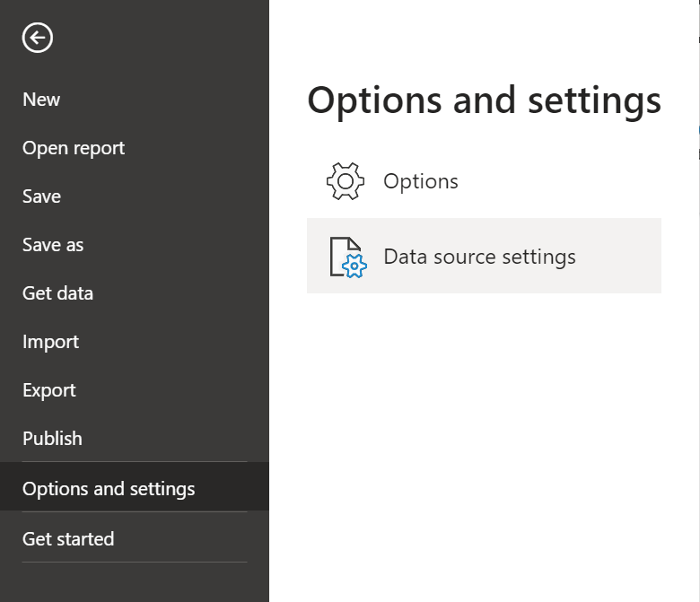Viewport: 700px width, 602px height.
Task: Select New in the sidebar menu
Action: pyautogui.click(x=41, y=100)
